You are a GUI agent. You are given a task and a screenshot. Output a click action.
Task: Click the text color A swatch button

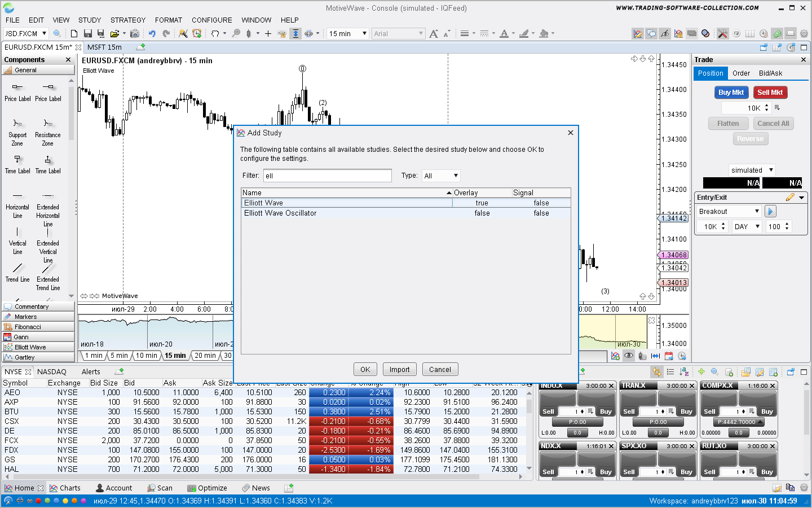[x=504, y=34]
